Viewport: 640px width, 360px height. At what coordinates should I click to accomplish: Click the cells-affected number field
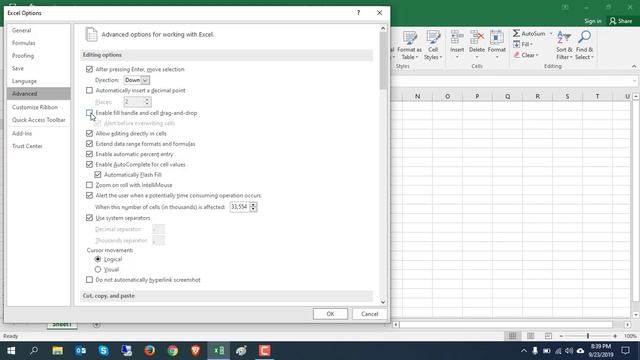pos(240,207)
